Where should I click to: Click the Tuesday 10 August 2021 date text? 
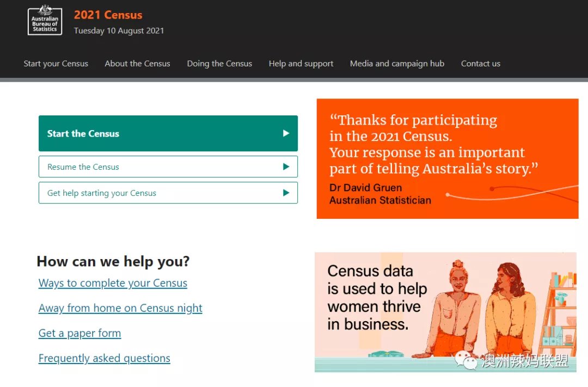coord(119,30)
